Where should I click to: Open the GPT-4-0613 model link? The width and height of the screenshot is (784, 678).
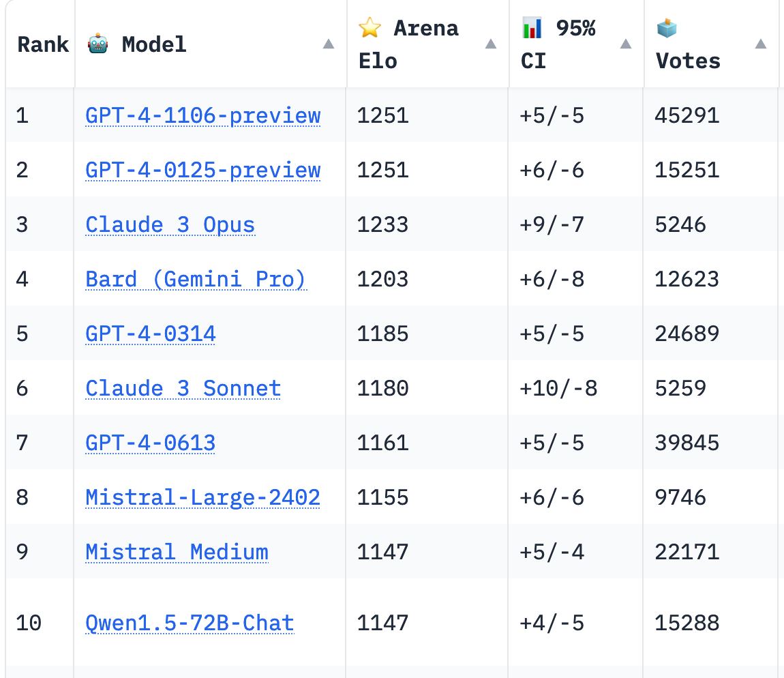151,443
